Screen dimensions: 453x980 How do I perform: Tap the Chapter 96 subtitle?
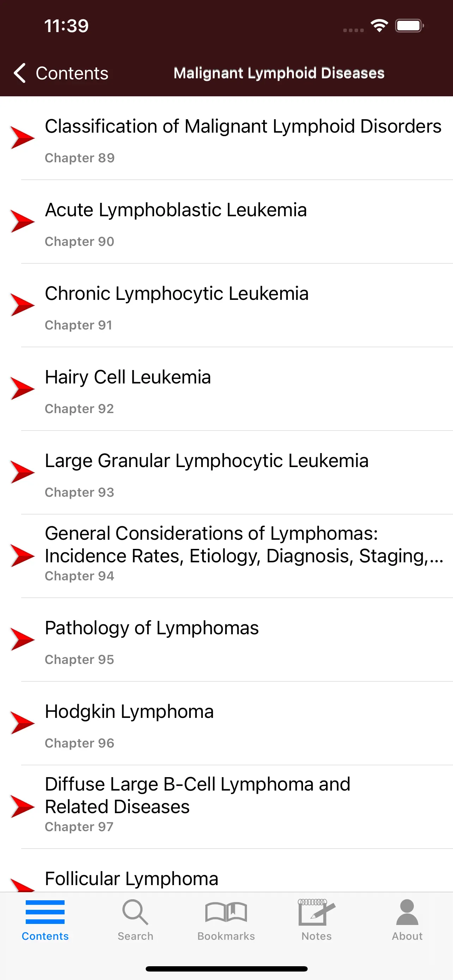point(79,743)
